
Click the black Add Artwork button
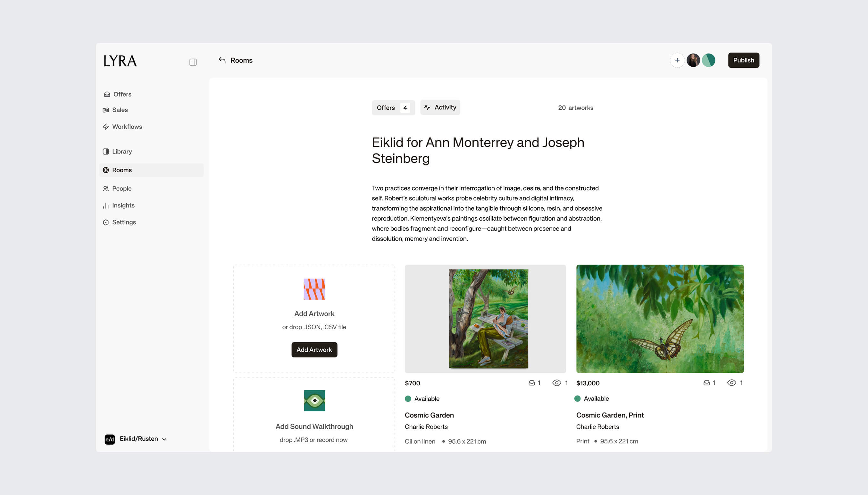314,350
